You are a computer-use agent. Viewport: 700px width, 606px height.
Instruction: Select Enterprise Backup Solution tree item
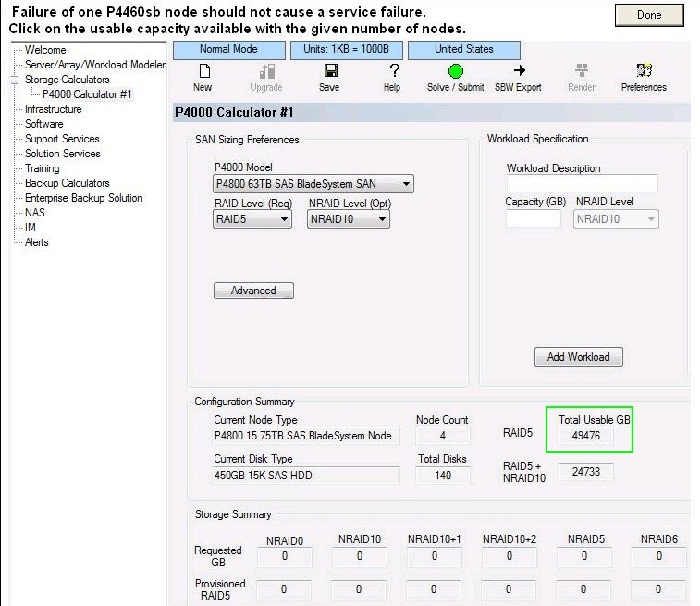tap(84, 198)
